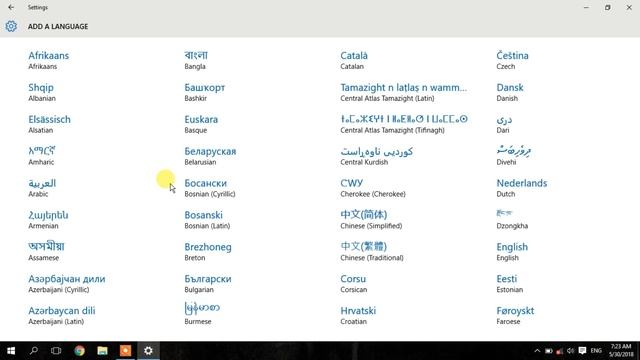The width and height of the screenshot is (640, 360).
Task: Choose Беларуская (Belarusian)
Action: point(210,156)
